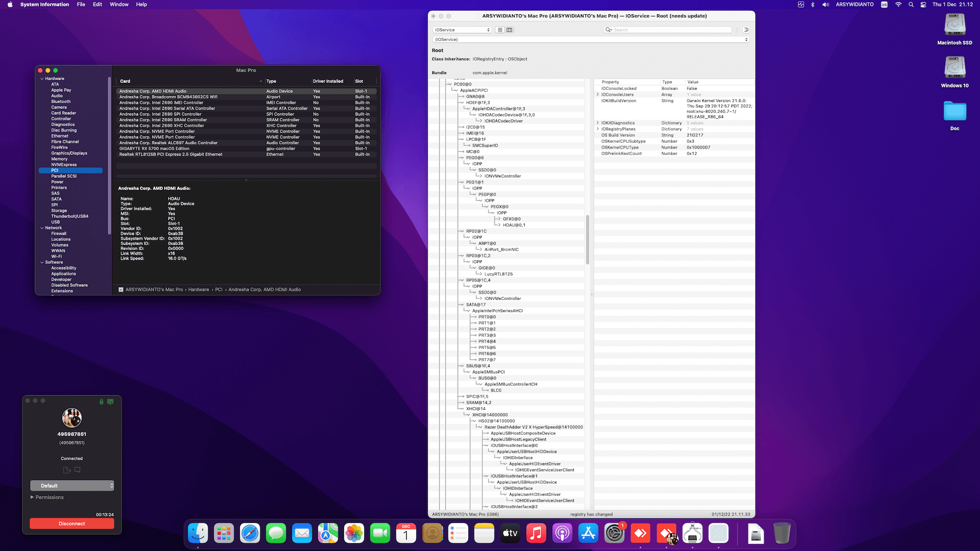The height and width of the screenshot is (551, 980).
Task: Switch IORegistryExplorer to column browser view
Action: click(509, 30)
